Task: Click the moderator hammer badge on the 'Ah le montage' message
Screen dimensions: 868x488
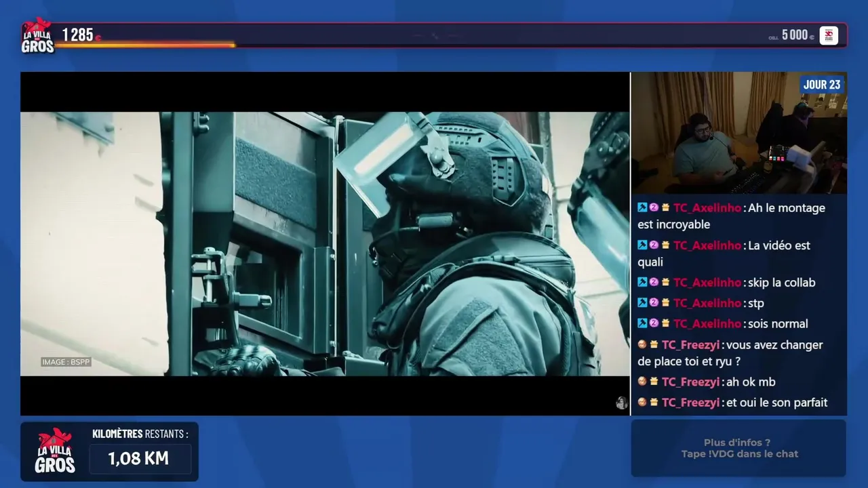Action: click(642, 207)
